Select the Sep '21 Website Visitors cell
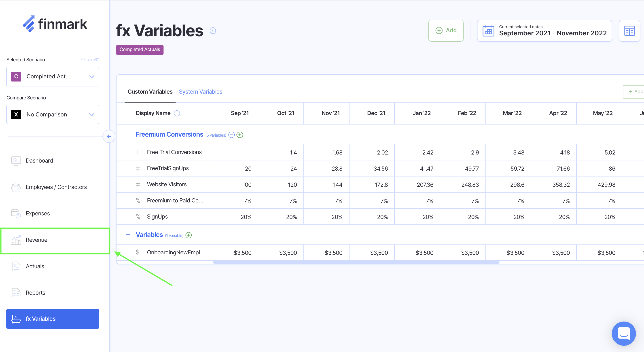 [x=235, y=185]
